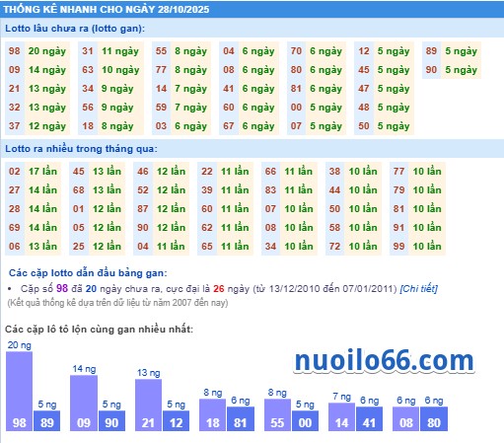
Task: Open the "[Chi tiết]" link
Action: click(x=418, y=289)
